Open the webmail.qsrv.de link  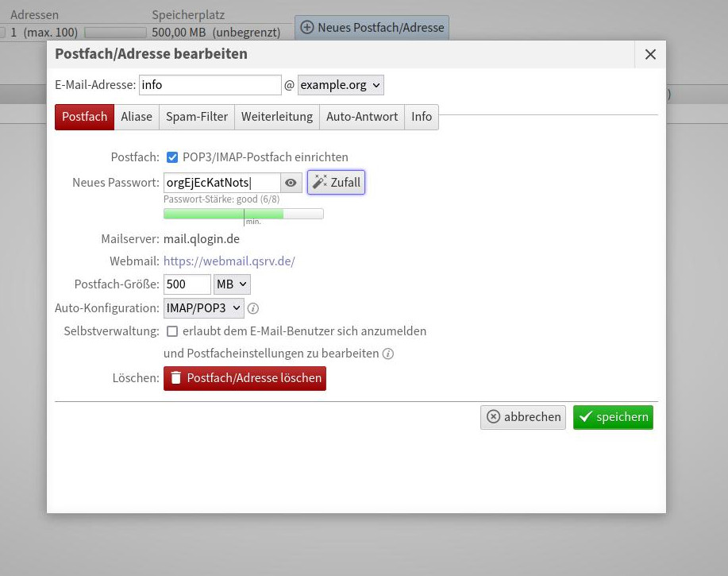click(x=229, y=261)
